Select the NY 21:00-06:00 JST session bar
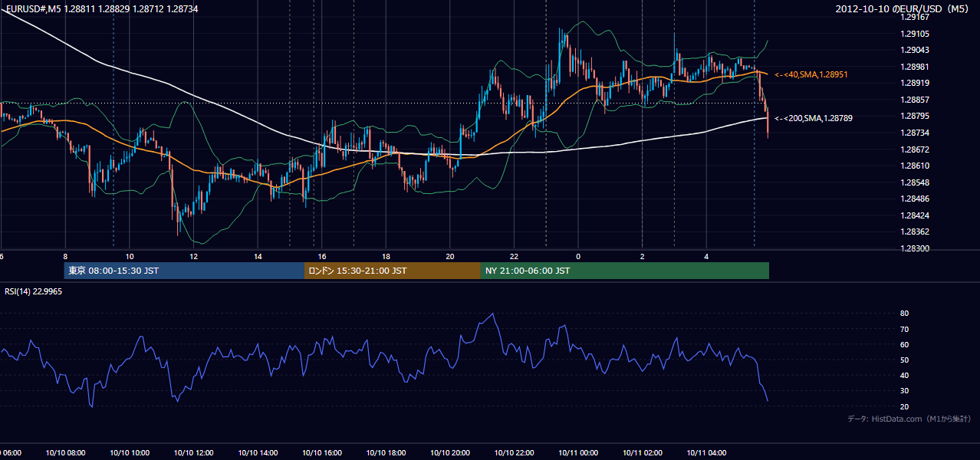Image resolution: width=980 pixels, height=460 pixels. pyautogui.click(x=625, y=271)
